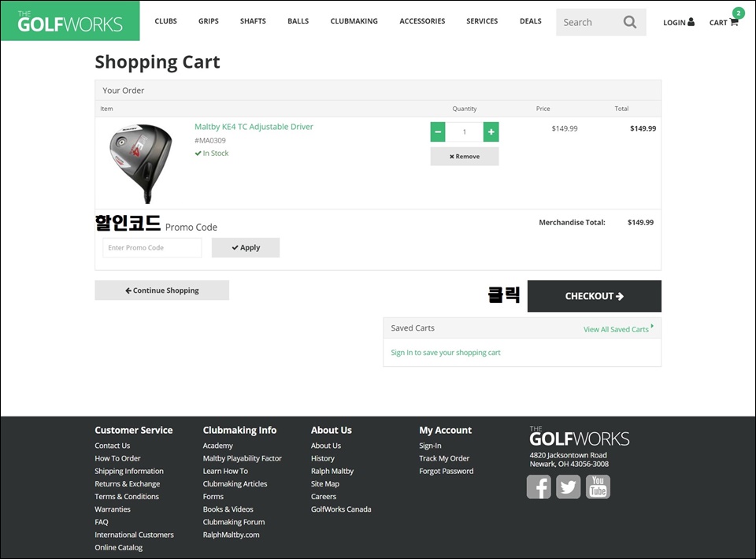Open the RalphMaltby.com link
The width and height of the screenshot is (756, 559).
point(231,535)
